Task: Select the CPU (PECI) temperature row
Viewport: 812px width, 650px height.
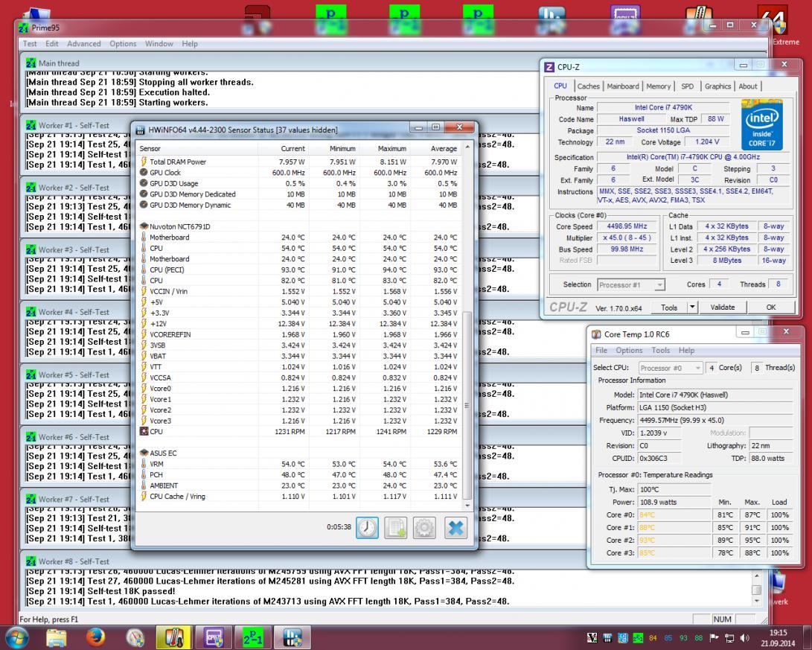Action: 299,270
